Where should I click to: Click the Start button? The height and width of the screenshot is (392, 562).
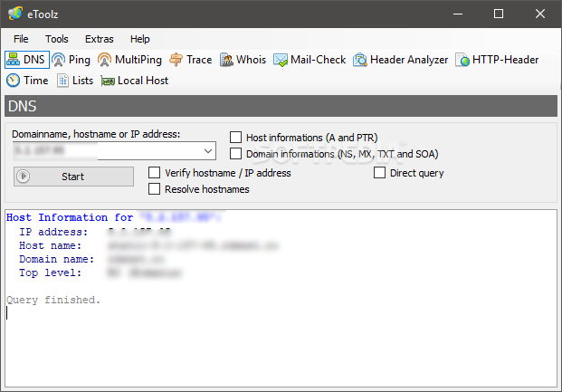pyautogui.click(x=74, y=177)
